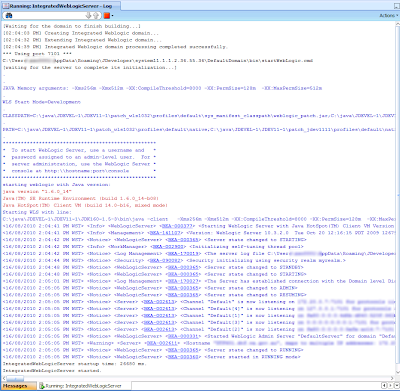This screenshot has height=391, width=400.
Task: Click the line starting with CLASSPATH=
Action: 199,116
